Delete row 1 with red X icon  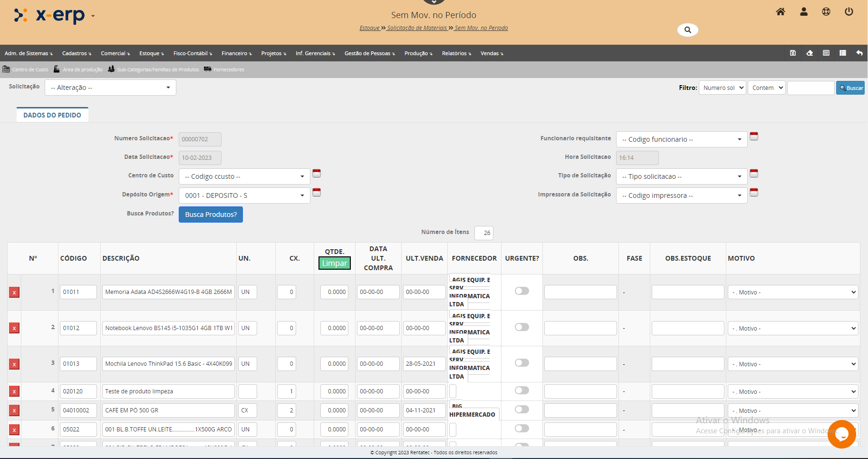(14, 293)
